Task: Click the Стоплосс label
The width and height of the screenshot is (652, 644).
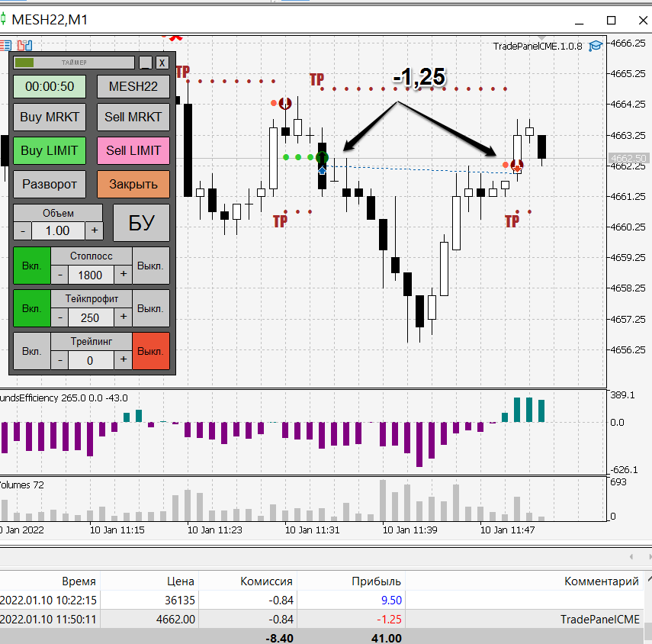Action: 92,256
